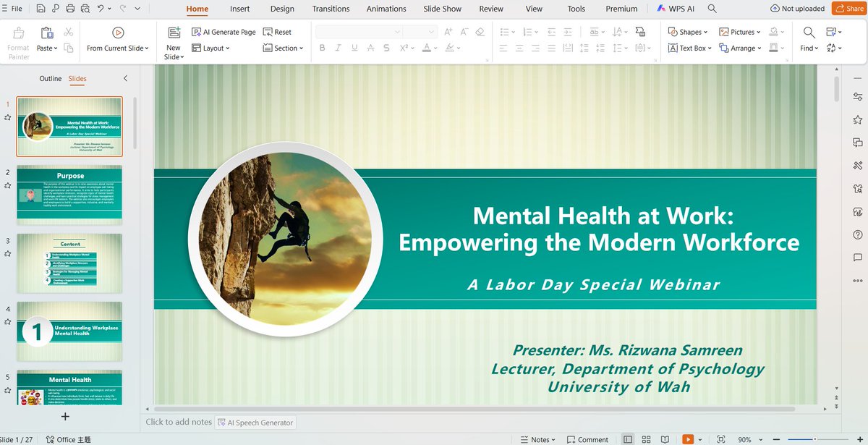Select slide 2 Purpose thumbnail

point(69,194)
